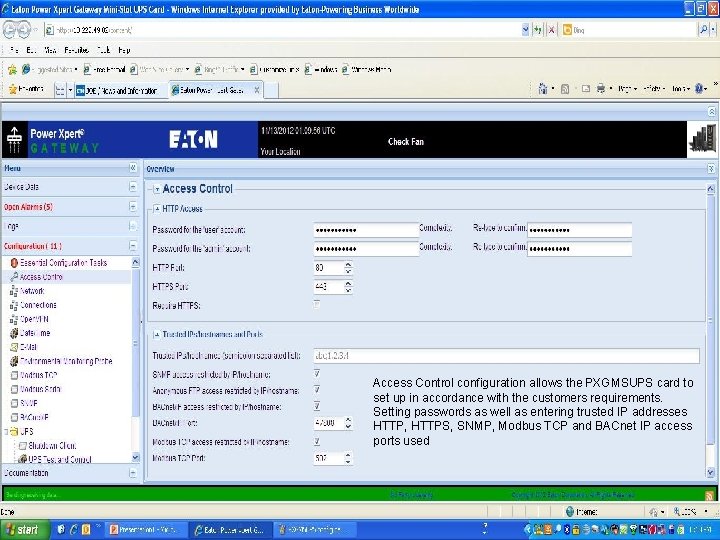Image resolution: width=720 pixels, height=540 pixels.
Task: Click the Date/Time icon in sidebar
Action: [x=14, y=333]
